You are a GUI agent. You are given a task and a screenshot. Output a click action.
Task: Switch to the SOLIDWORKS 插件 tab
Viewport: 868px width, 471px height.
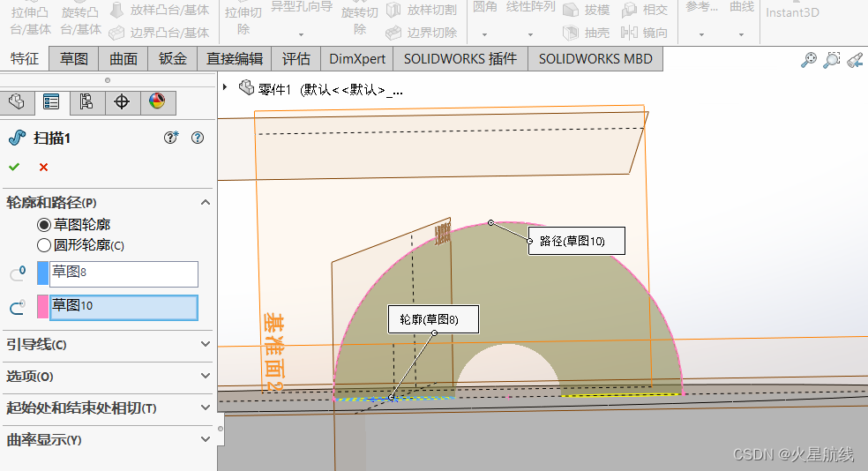pos(460,59)
